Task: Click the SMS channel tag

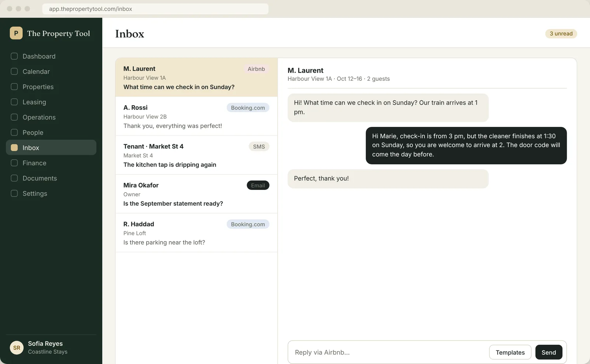Action: tap(259, 146)
